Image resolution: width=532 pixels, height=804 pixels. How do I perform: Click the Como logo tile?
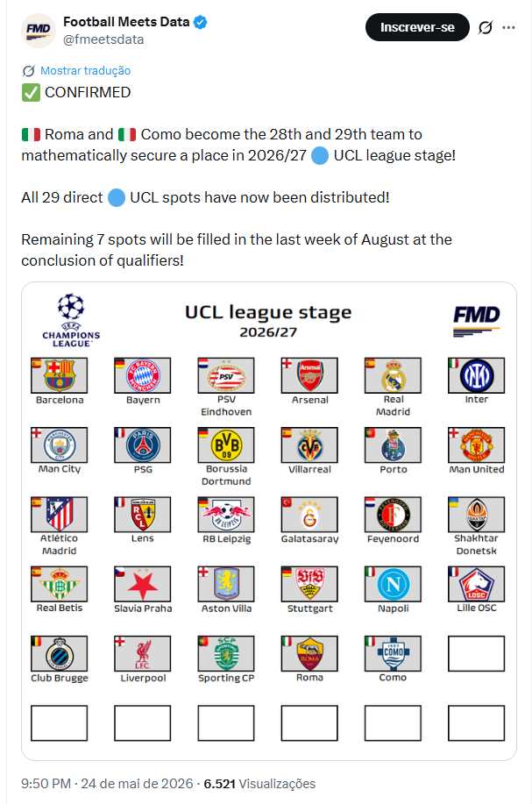click(x=393, y=654)
